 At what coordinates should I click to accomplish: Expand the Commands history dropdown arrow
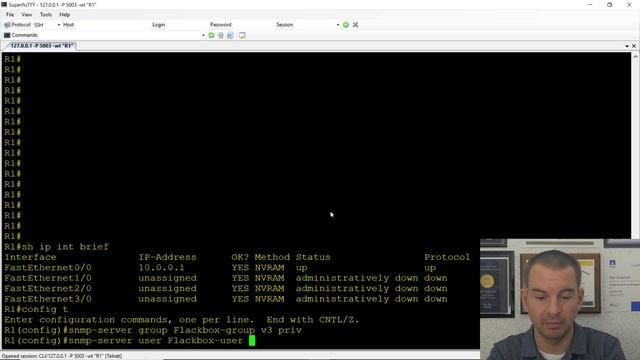203,35
